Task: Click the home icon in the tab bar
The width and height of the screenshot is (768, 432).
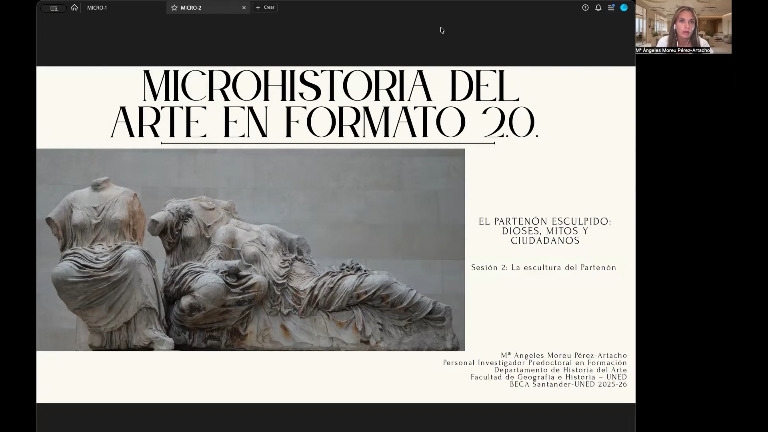Action: [x=74, y=7]
